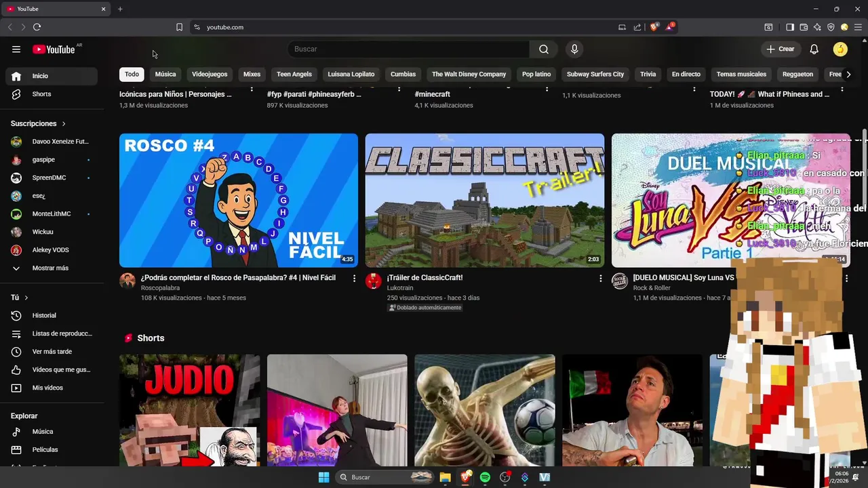The width and height of the screenshot is (868, 488).
Task: Open the account avatar menu
Action: [x=840, y=49]
